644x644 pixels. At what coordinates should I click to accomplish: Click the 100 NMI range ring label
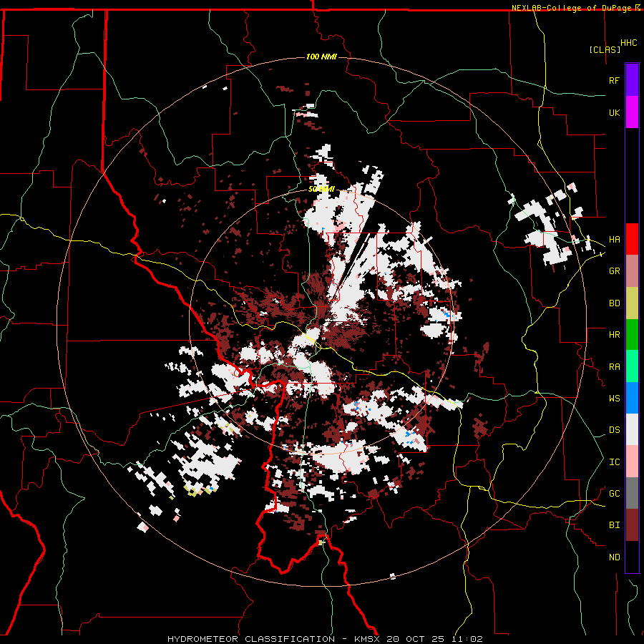(321, 57)
